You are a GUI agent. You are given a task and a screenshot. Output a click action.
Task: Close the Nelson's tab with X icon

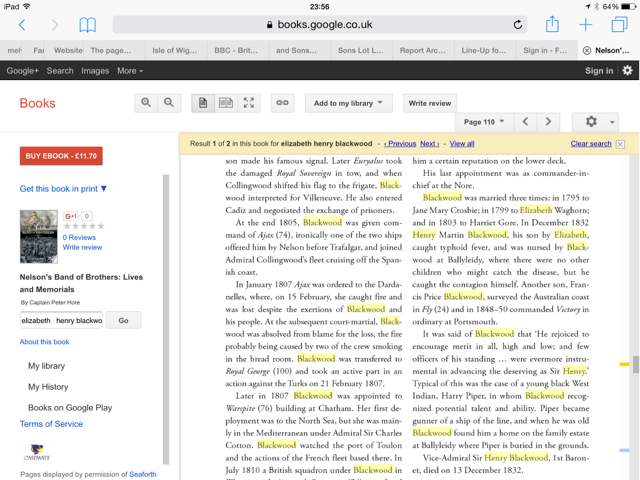click(587, 51)
